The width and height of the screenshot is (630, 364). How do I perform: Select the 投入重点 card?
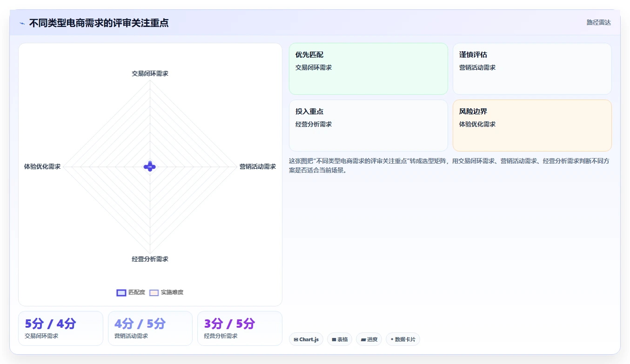[369, 126]
